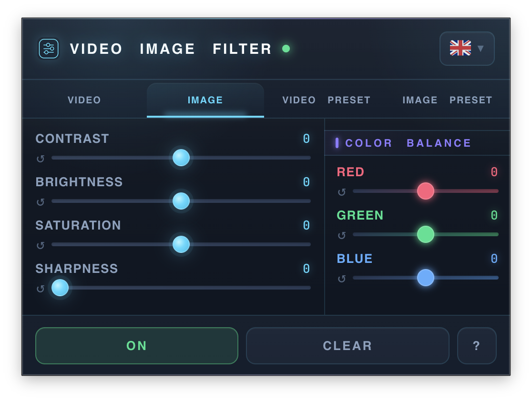Switch to the Video tab
The image size is (532, 401).
pos(84,100)
